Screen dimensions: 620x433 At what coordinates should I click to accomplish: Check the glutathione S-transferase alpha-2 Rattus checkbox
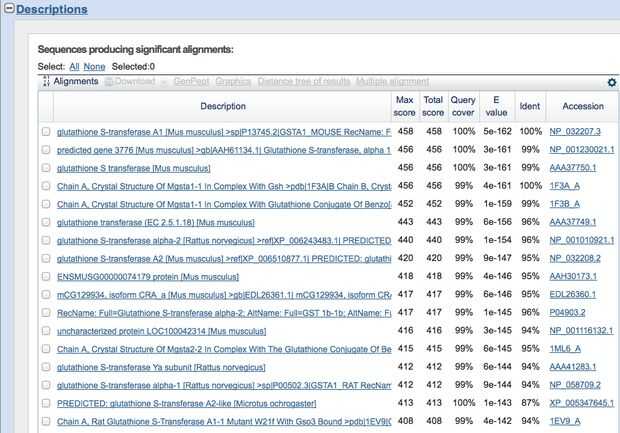46,240
